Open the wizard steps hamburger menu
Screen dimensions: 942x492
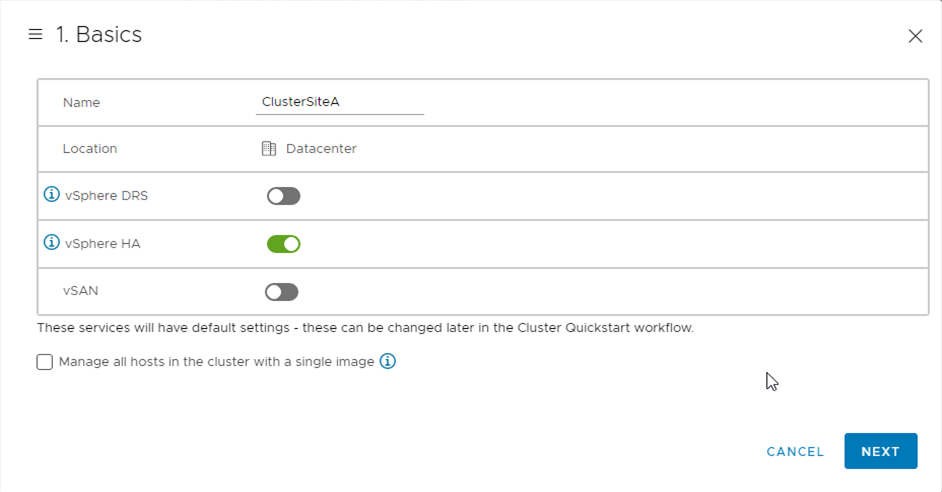click(x=35, y=35)
